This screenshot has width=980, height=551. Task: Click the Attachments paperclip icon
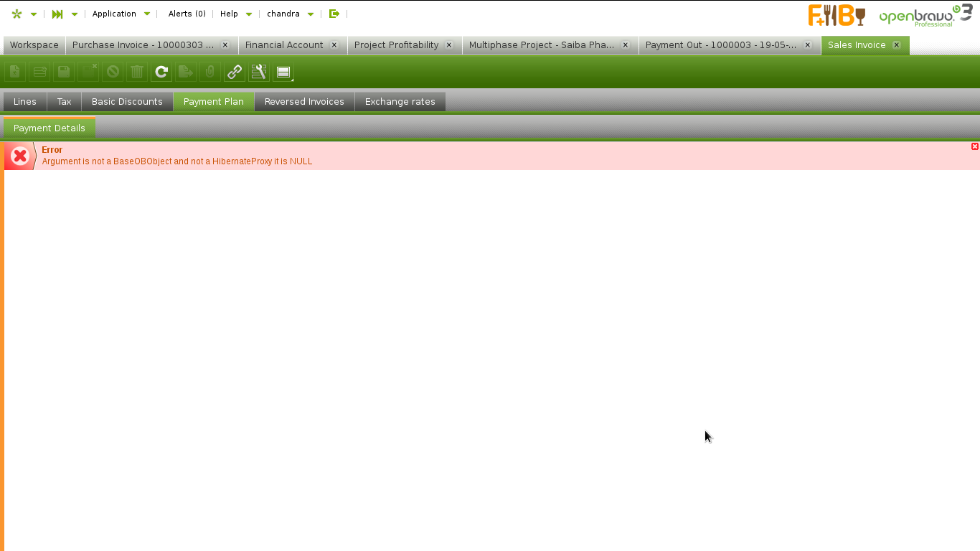point(210,72)
